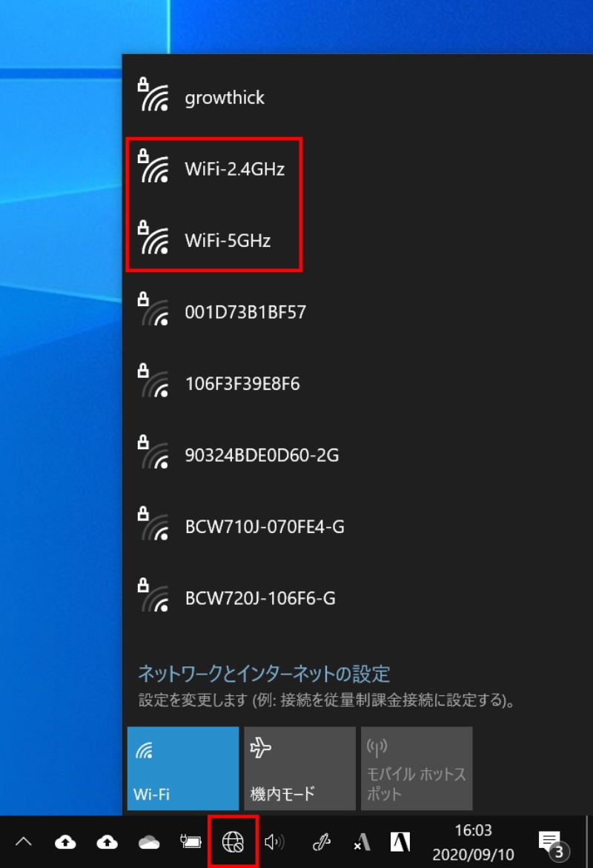This screenshot has width=593, height=868.
Task: Toggle the モバイル ホットスポット tile
Action: click(417, 769)
